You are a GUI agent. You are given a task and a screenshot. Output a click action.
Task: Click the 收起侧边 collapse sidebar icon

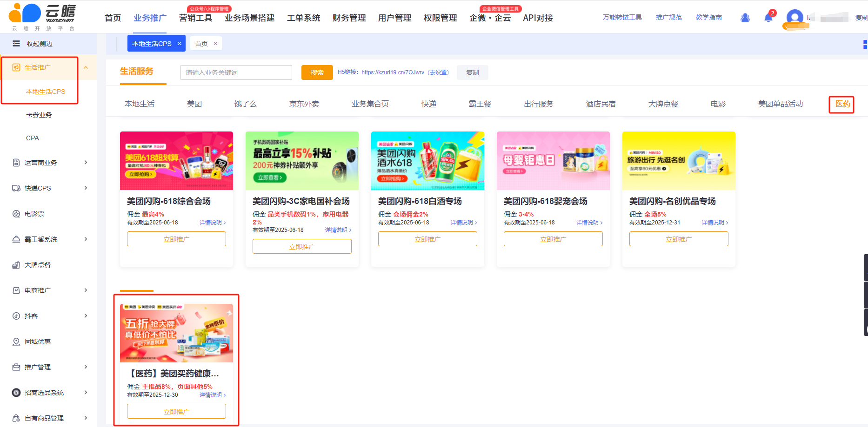[x=16, y=44]
